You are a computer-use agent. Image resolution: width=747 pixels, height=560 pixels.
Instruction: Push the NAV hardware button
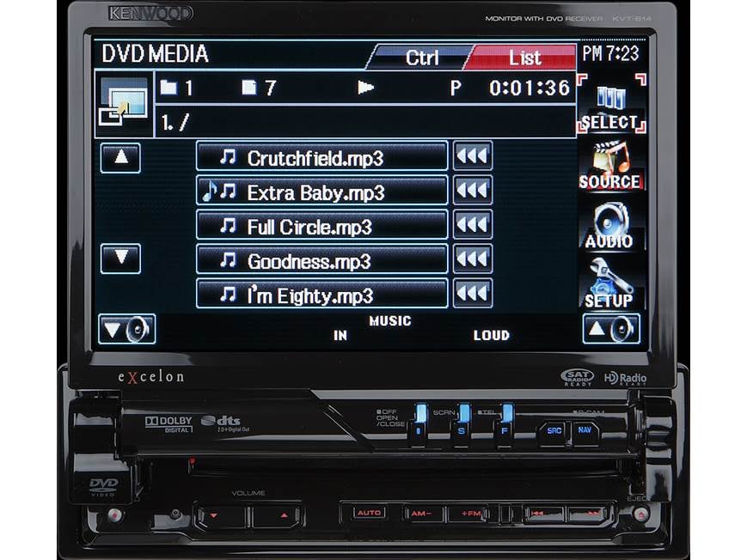pyautogui.click(x=585, y=430)
